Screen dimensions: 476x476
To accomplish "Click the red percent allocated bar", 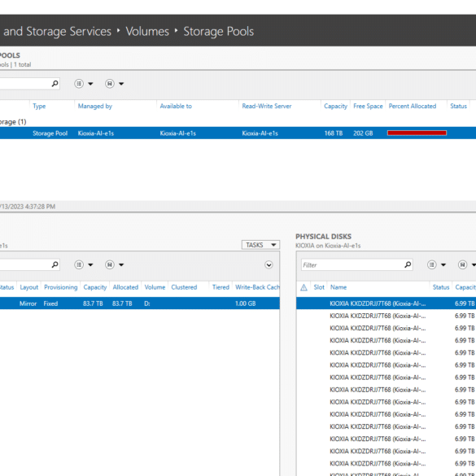I will 417,133.
